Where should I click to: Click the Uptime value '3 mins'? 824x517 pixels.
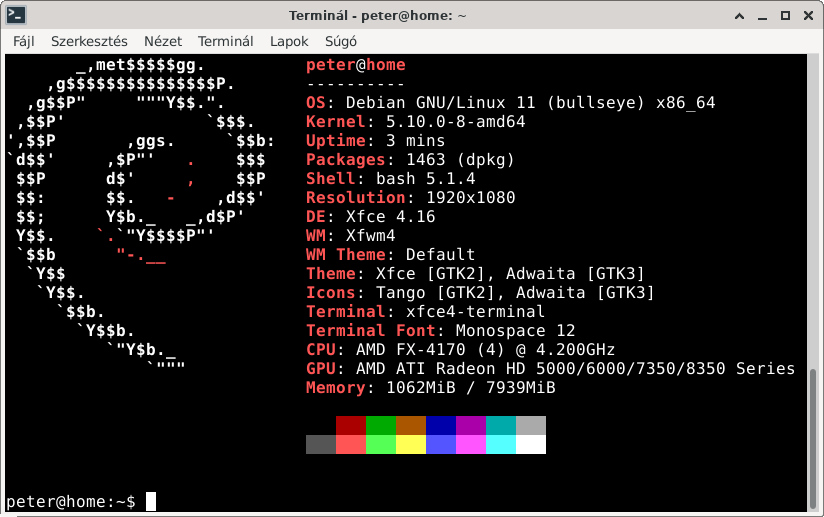coord(415,140)
